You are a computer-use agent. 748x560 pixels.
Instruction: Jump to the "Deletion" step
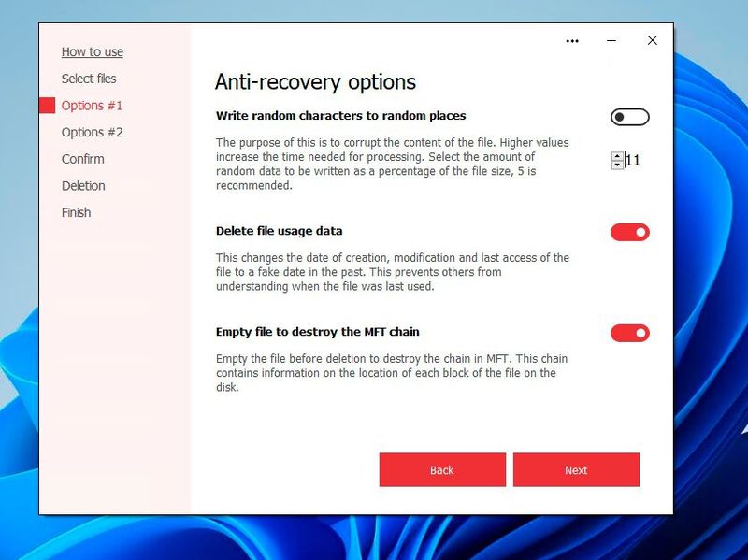(82, 185)
